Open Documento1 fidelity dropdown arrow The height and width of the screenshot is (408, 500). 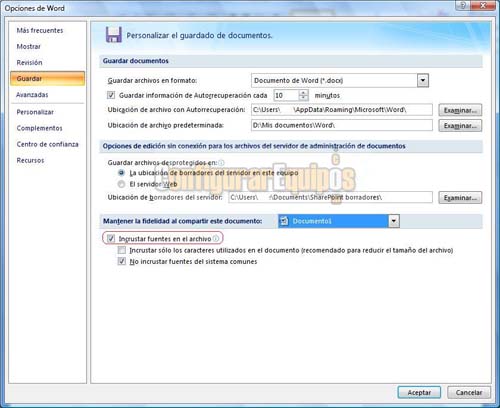(394, 221)
